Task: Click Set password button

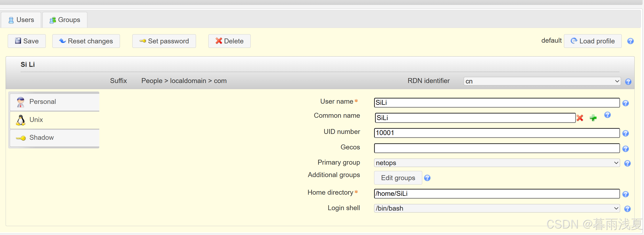Action: point(164,41)
